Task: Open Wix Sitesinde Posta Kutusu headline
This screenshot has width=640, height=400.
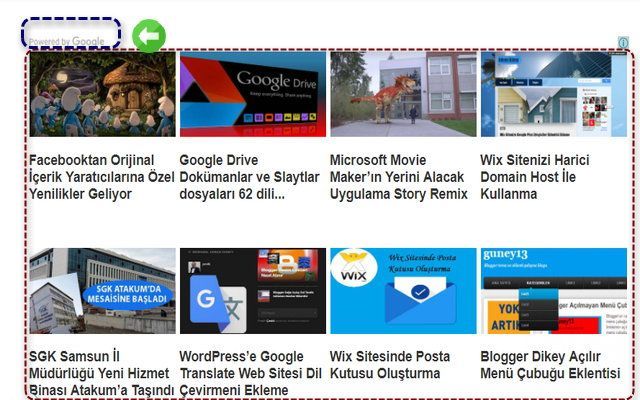Action: point(385,365)
